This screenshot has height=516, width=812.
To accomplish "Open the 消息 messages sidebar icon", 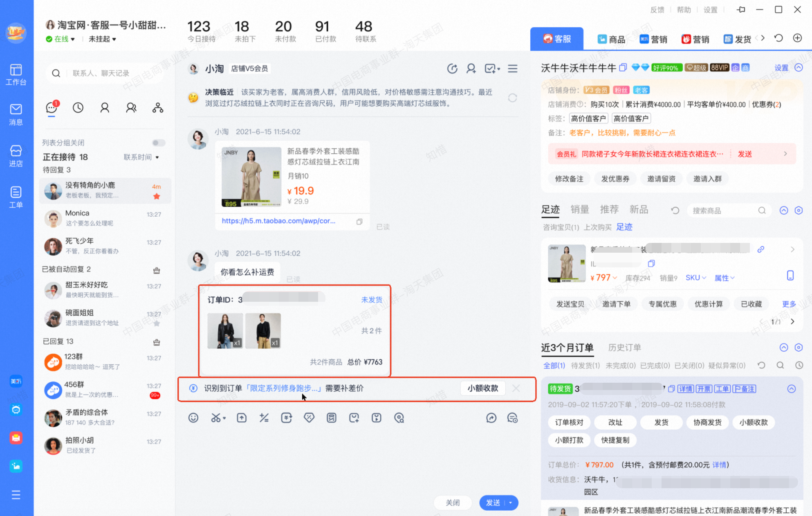I will [x=16, y=114].
